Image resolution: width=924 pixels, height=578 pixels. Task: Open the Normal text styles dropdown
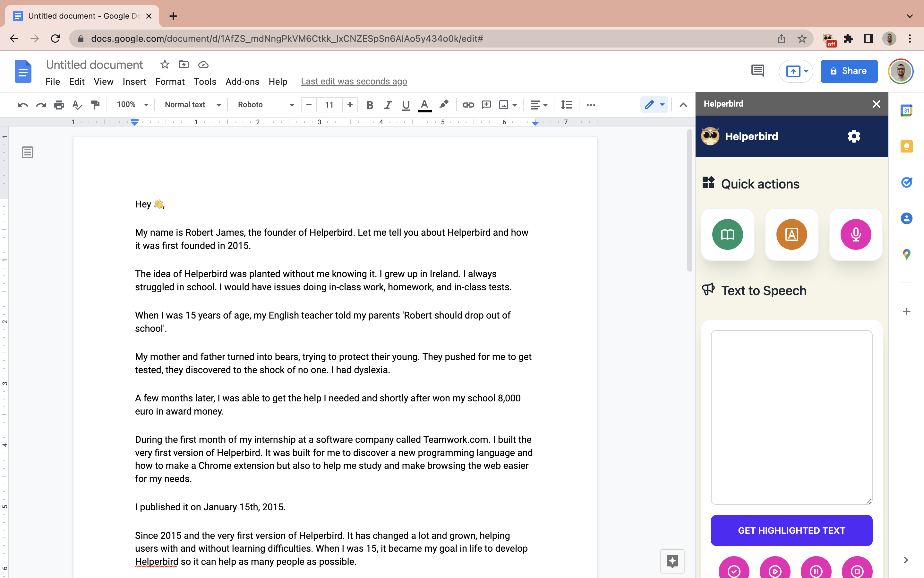coord(193,105)
